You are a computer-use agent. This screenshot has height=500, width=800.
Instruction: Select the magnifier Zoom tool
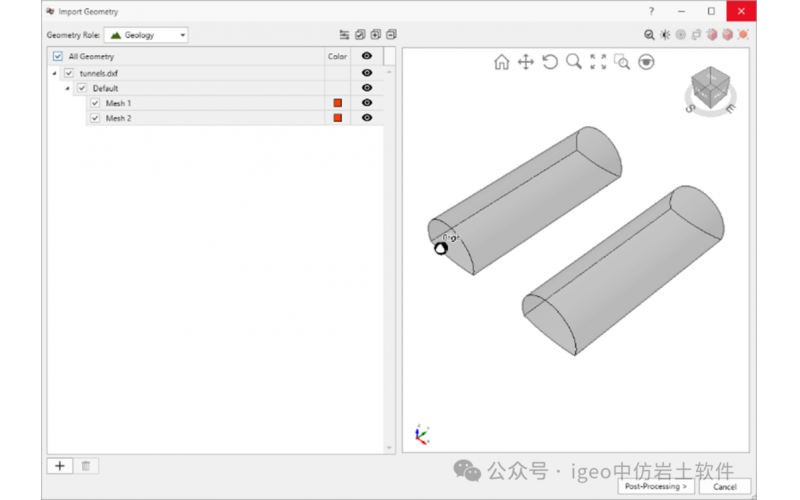pyautogui.click(x=573, y=62)
